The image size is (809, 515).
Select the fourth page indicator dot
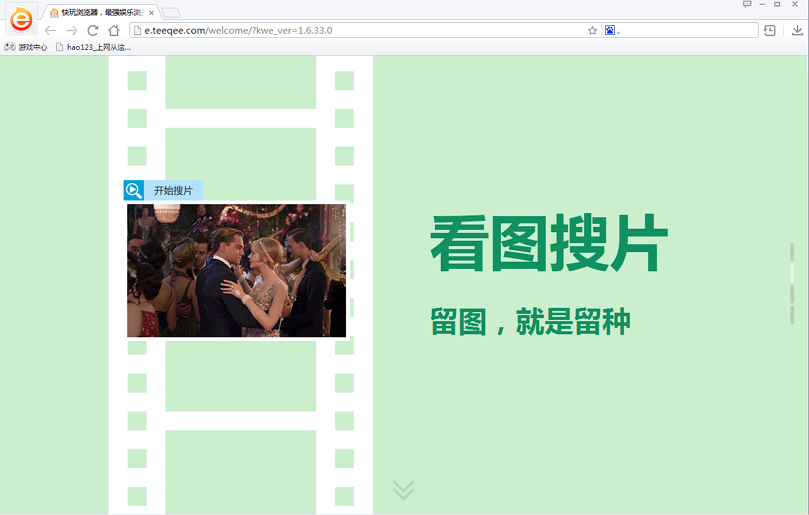pyautogui.click(x=792, y=315)
